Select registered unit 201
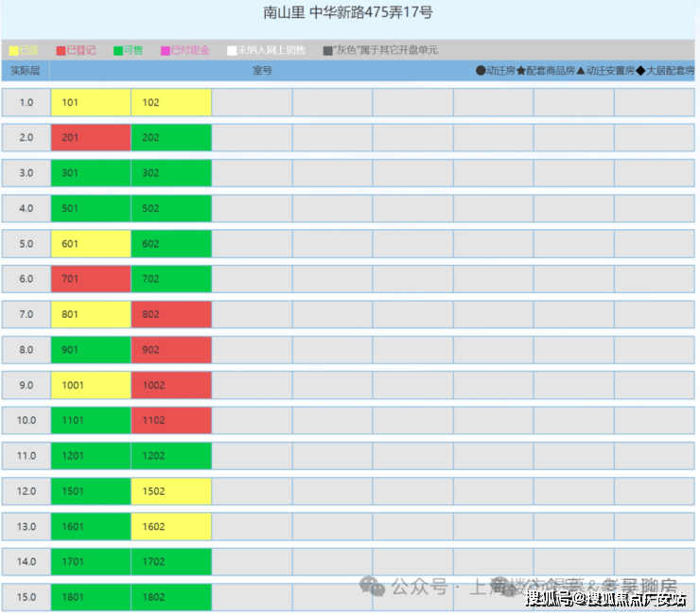700x615 pixels. coord(91,137)
